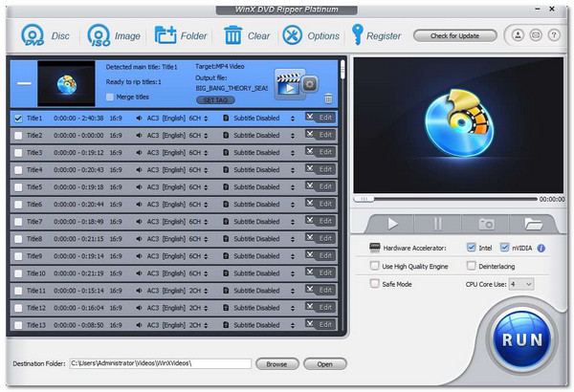Click the SET TAG button
This screenshot has height=392, width=574.
215,100
